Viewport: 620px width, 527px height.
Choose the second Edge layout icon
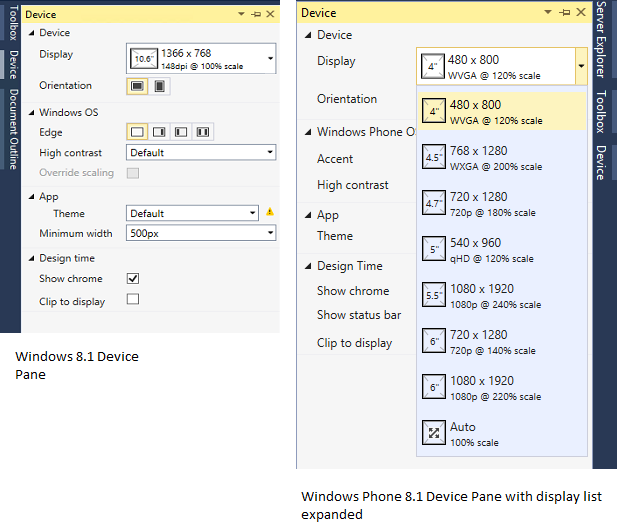coord(159,132)
